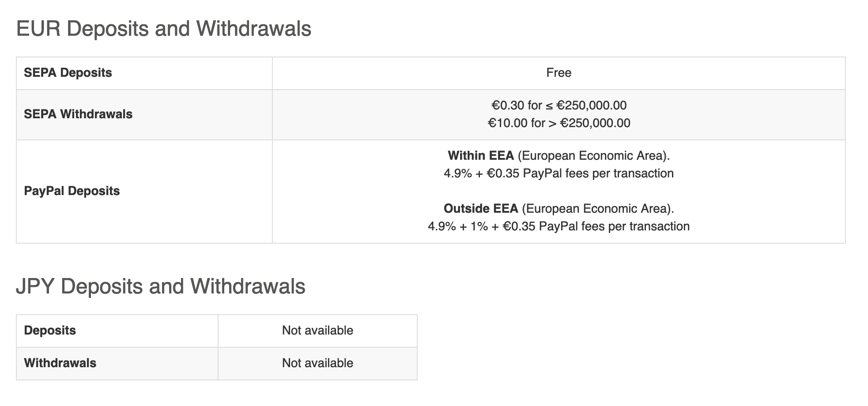Click the 4.9% + 1% + €0.35 fee line
Viewport: 868px width, 406px height.
[x=559, y=226]
